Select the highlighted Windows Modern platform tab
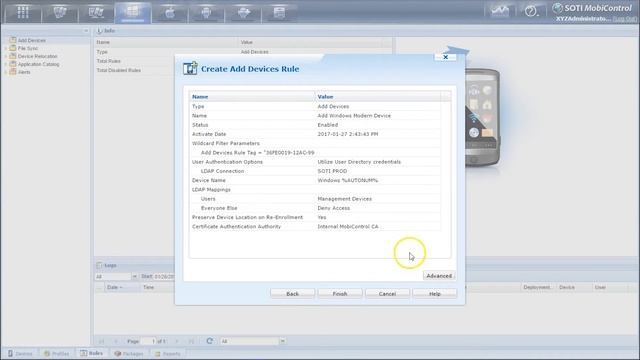The width and height of the screenshot is (640, 360). 133,12
